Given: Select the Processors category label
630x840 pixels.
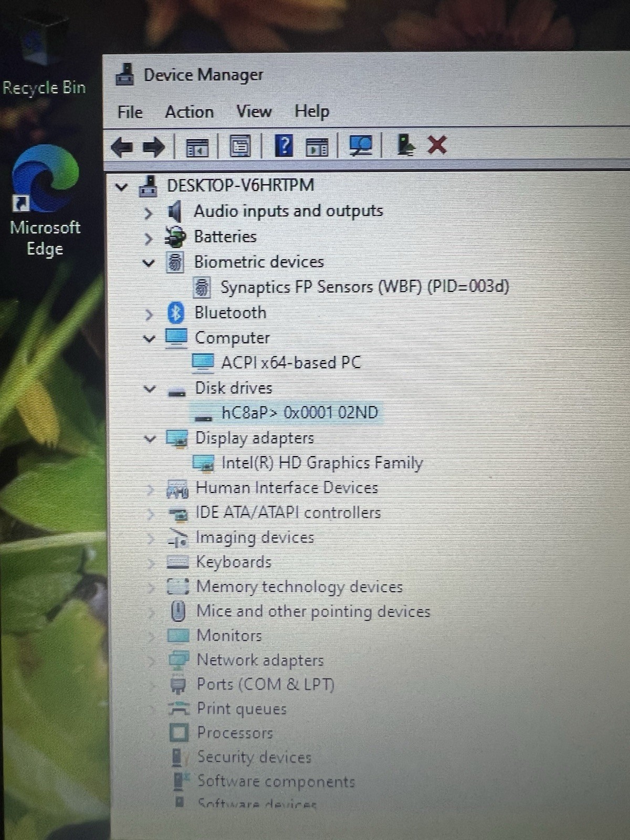Looking at the screenshot, I should click(235, 732).
